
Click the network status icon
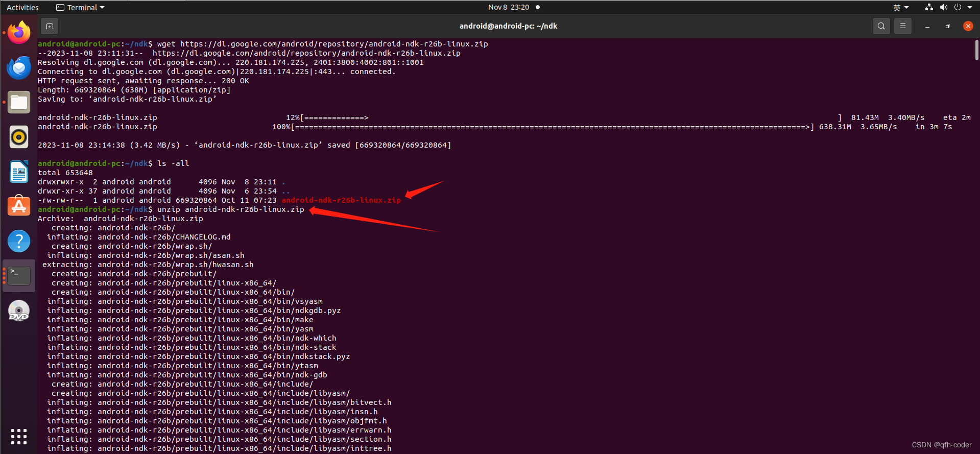[929, 7]
